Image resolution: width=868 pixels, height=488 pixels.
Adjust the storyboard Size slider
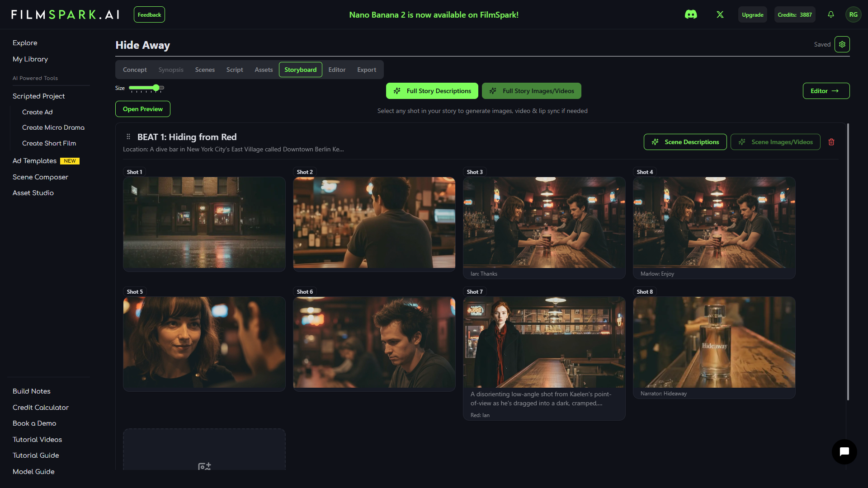(x=156, y=88)
